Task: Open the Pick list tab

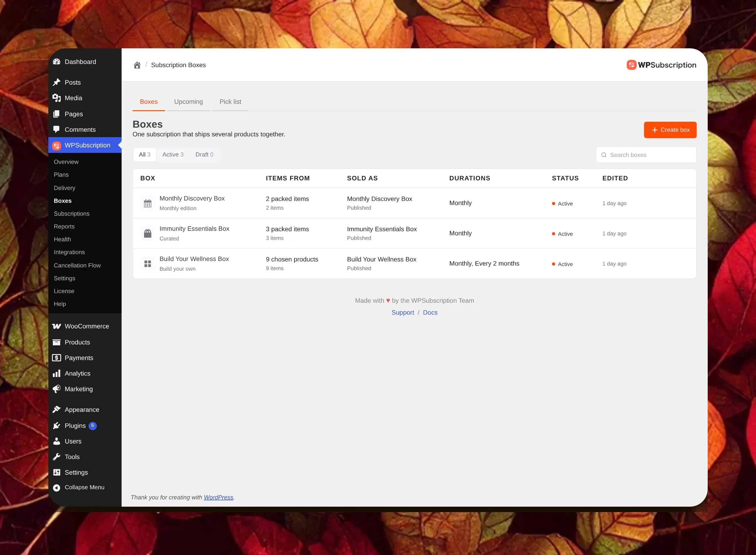Action: tap(230, 102)
